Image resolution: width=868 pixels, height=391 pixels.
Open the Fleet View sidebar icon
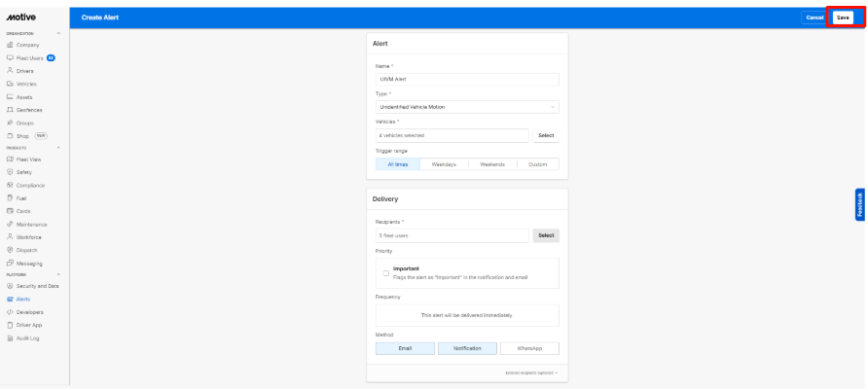tap(10, 159)
